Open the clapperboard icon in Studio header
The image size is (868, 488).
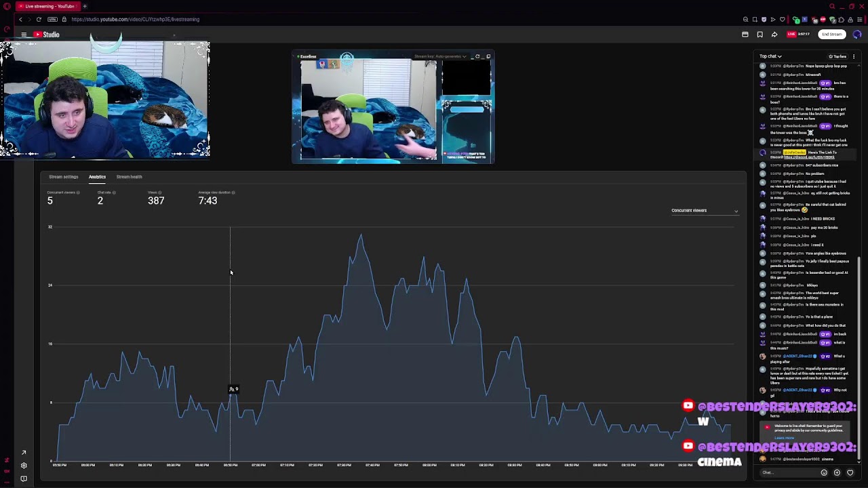pos(745,35)
